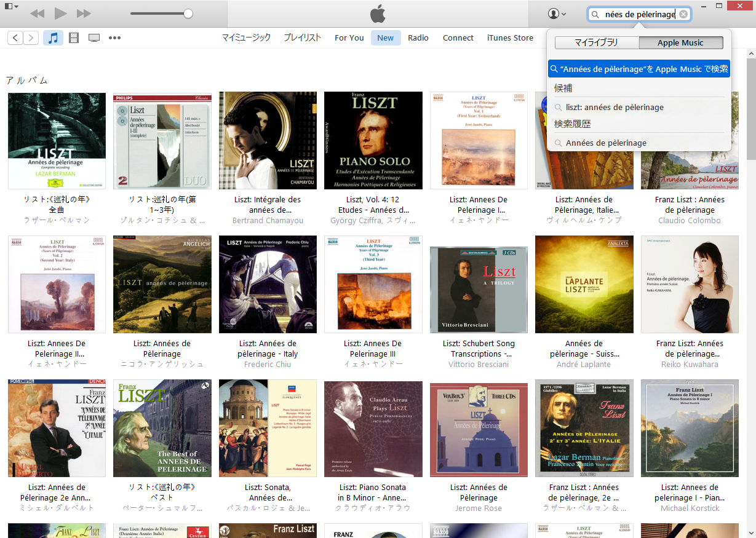Open the Radio tab
Image resolution: width=756 pixels, height=538 pixels.
418,38
